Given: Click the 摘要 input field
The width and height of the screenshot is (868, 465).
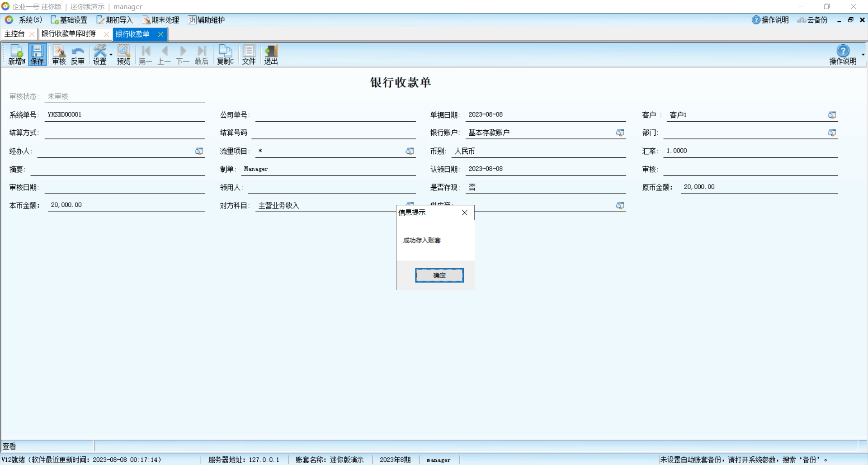Looking at the screenshot, I should (x=118, y=169).
